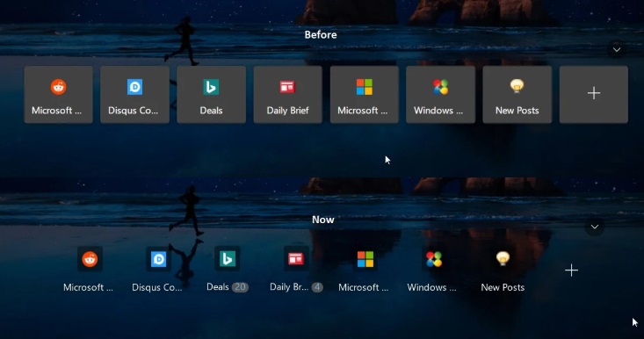Open the Bing Deals icon in the Now row
Image resolution: width=644 pixels, height=339 pixels.
click(x=228, y=259)
